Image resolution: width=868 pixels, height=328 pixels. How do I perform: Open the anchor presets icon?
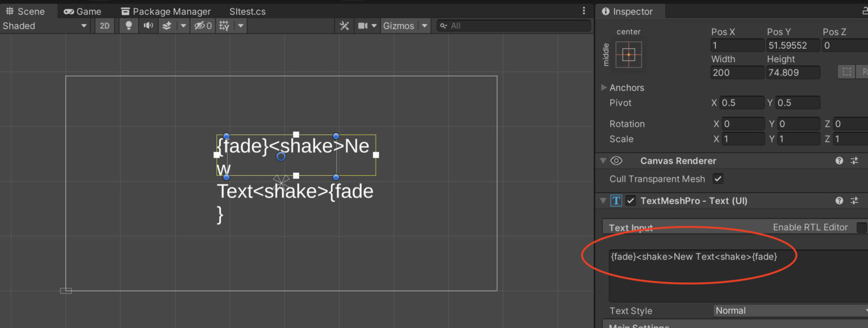[x=629, y=54]
